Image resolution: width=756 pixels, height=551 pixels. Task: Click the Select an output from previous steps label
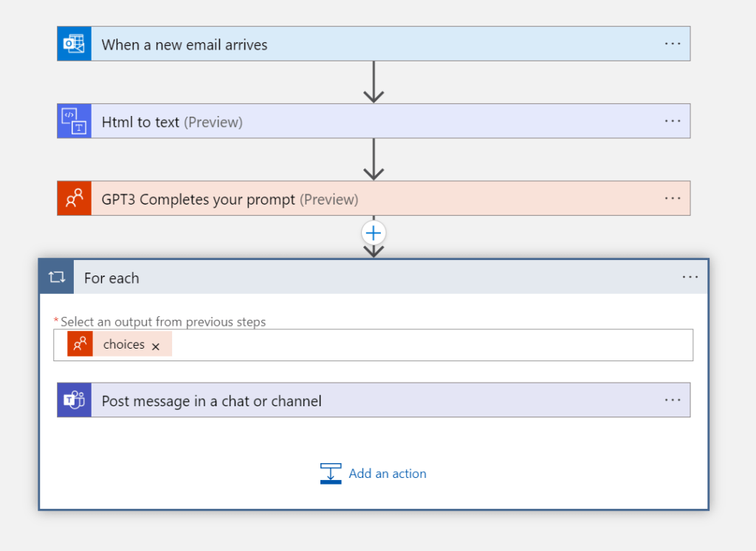click(x=163, y=322)
